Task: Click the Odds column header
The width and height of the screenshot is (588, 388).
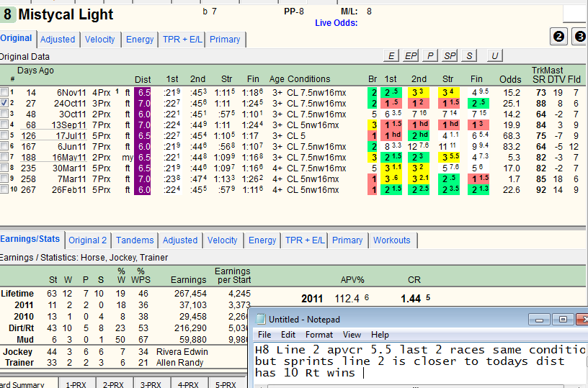Action: point(510,79)
